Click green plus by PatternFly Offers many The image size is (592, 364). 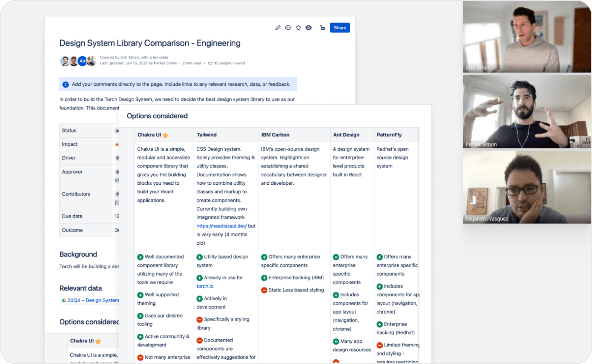380,257
